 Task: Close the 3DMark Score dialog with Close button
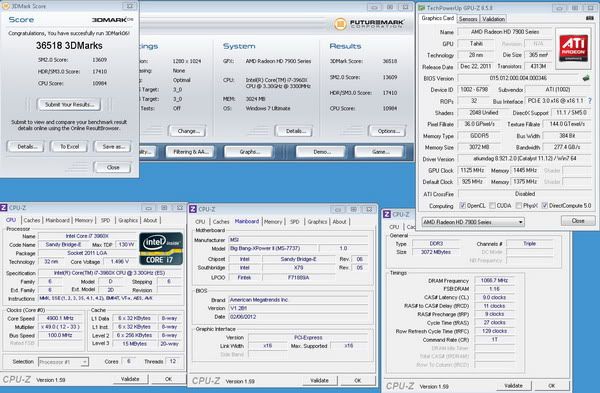pos(112,167)
